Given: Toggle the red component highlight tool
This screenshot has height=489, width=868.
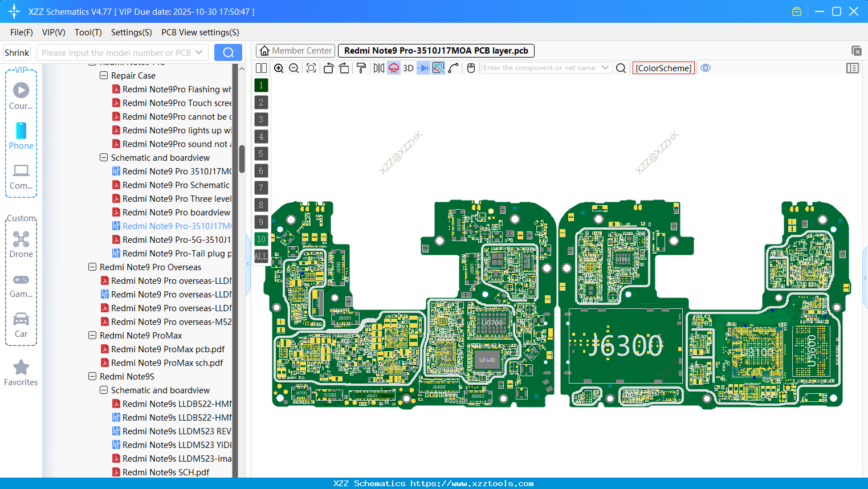Looking at the screenshot, I should [x=393, y=68].
